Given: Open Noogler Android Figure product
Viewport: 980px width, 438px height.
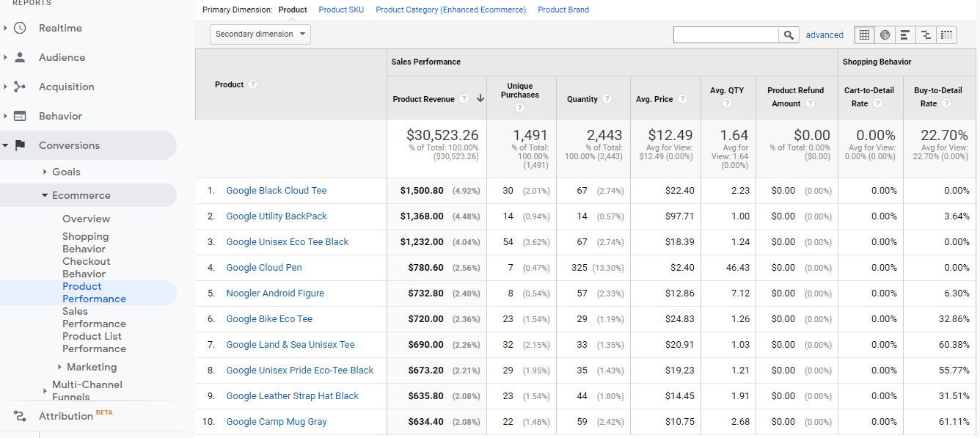Looking at the screenshot, I should pyautogui.click(x=275, y=293).
